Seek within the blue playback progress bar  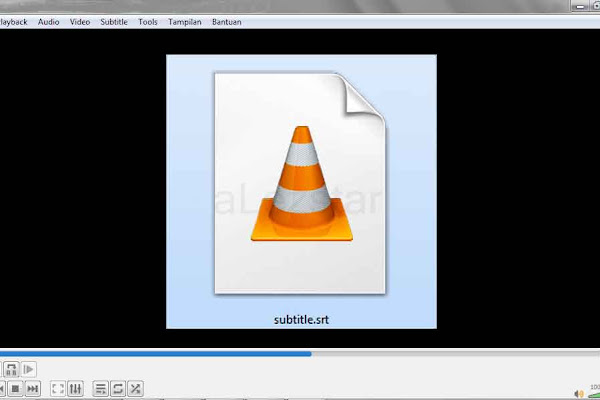coord(300,354)
